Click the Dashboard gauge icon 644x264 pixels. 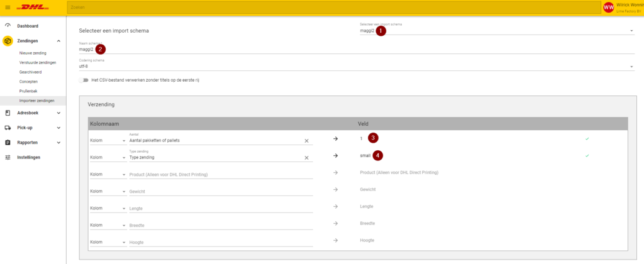click(x=8, y=26)
